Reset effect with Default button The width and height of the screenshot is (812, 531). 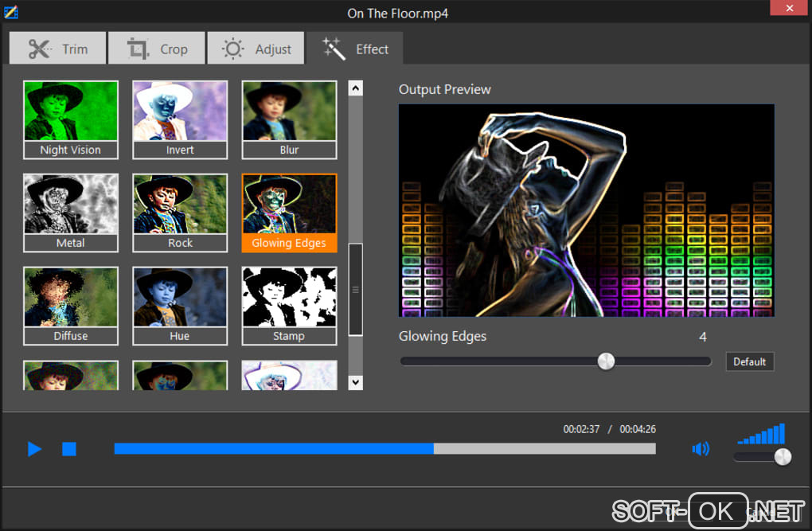tap(749, 361)
